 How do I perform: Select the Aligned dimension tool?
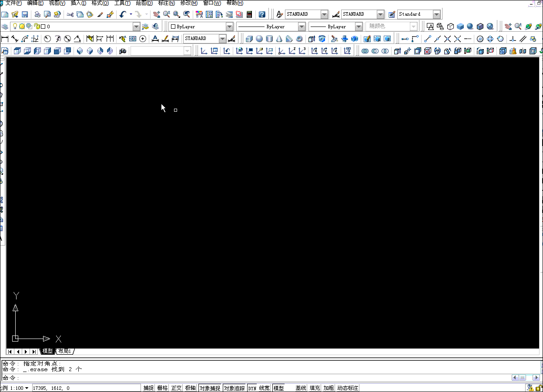(15, 39)
